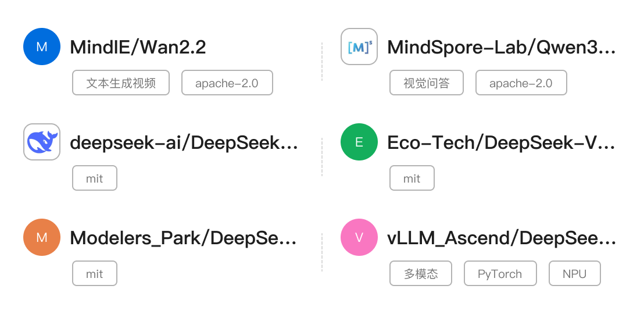Open the MindSpore-Lab/Qwen3 model link
This screenshot has width=644, height=314.
point(501,47)
